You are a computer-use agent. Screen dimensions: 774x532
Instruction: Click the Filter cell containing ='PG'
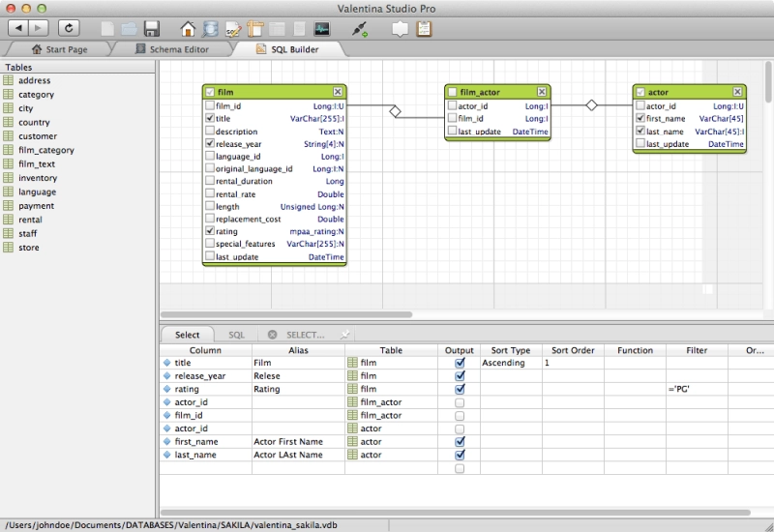pyautogui.click(x=697, y=389)
